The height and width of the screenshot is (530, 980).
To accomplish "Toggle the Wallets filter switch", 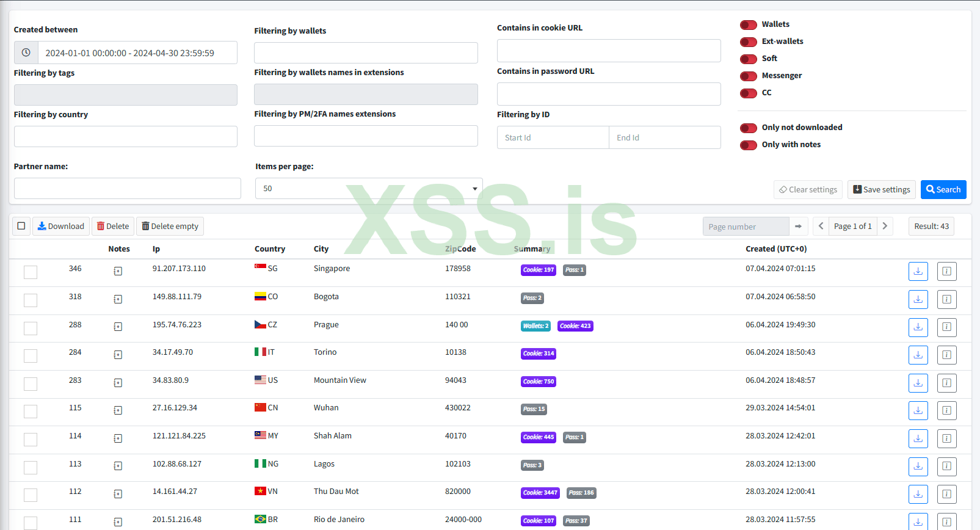I will point(748,25).
